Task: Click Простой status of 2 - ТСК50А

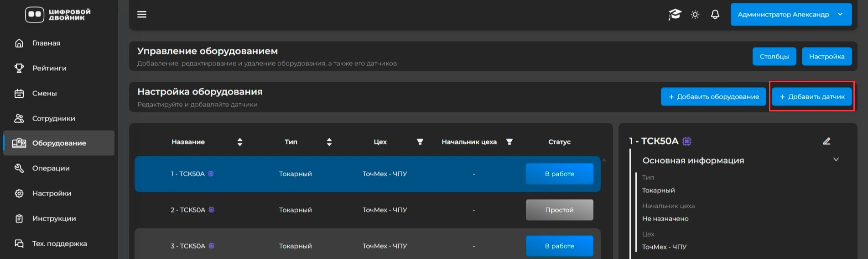Action: 559,210
